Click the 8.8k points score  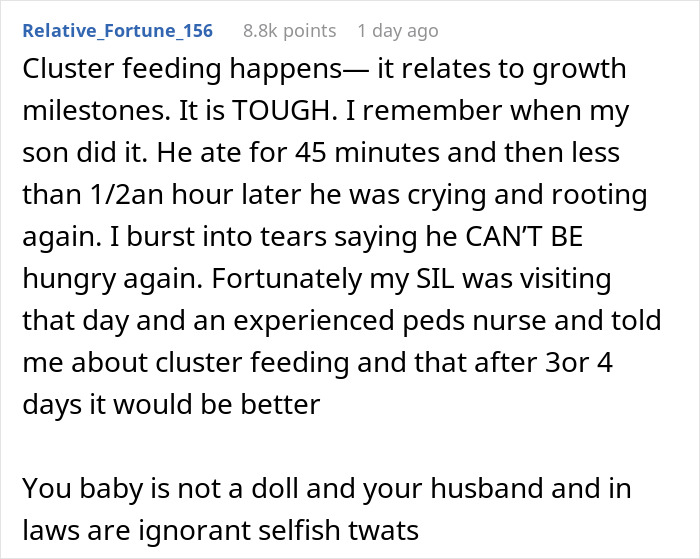288,31
